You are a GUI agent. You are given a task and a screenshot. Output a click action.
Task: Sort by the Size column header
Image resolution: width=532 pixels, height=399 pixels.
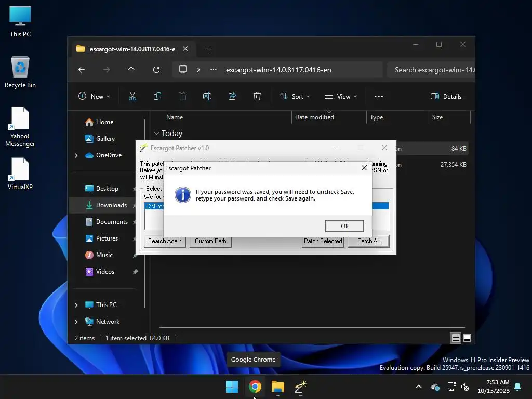449,117
